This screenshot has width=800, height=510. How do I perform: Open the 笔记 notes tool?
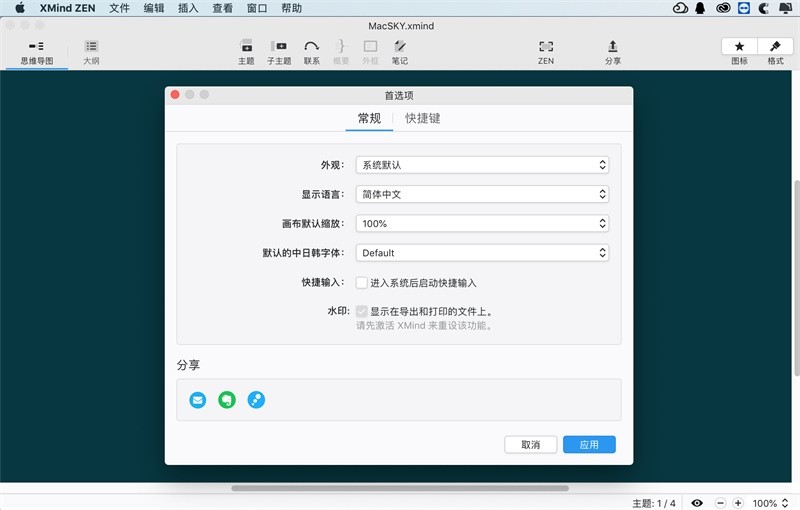[x=400, y=53]
